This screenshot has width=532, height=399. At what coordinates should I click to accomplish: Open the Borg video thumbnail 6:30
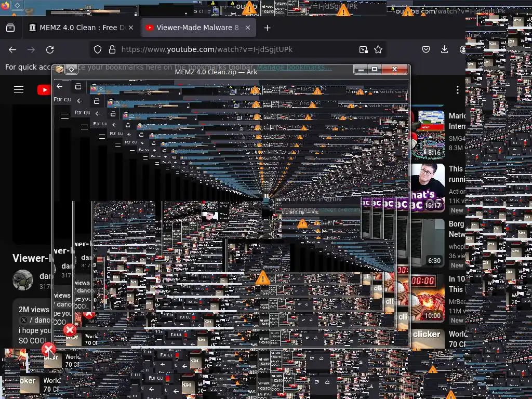click(428, 243)
